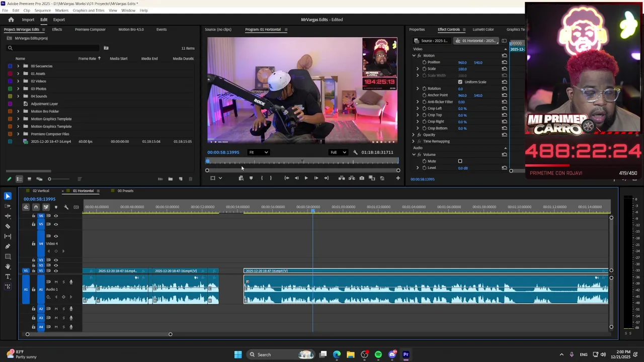Open the Button Editor plus icon

[x=398, y=178]
